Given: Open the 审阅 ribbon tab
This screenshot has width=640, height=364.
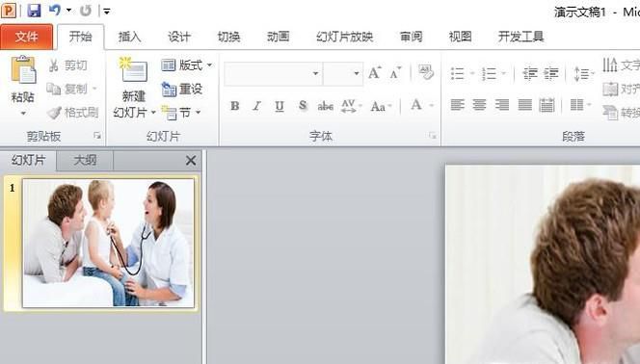Looking at the screenshot, I should click(x=411, y=37).
